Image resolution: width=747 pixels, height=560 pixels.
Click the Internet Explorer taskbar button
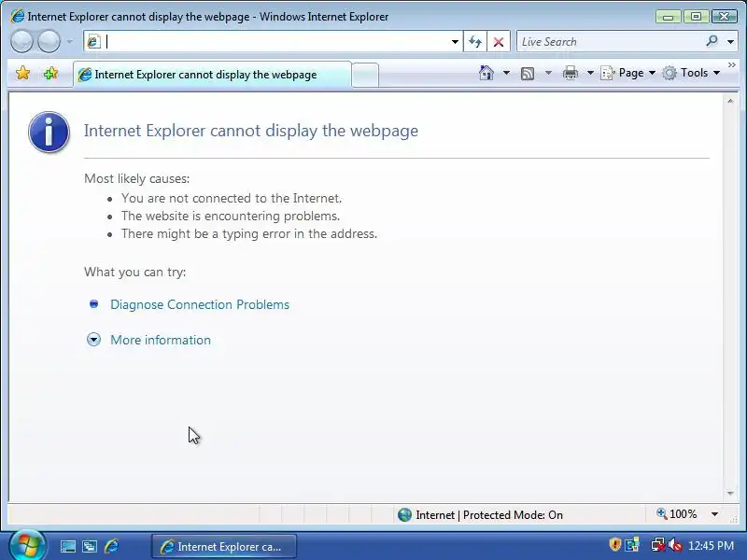click(x=224, y=546)
